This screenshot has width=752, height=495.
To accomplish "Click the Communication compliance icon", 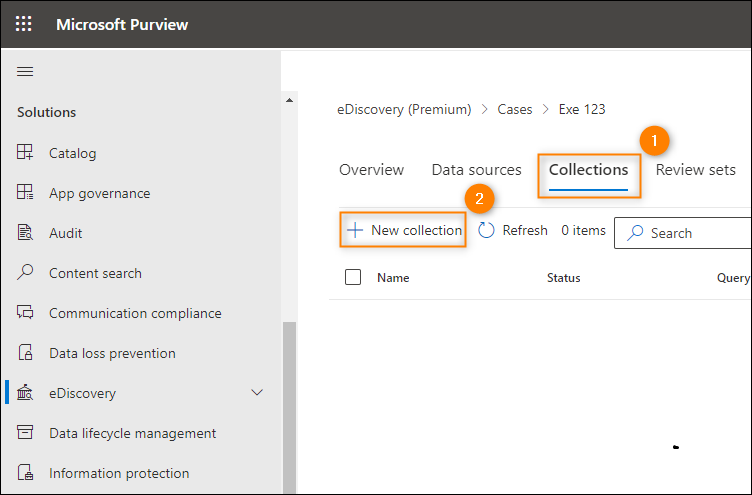I will point(25,312).
